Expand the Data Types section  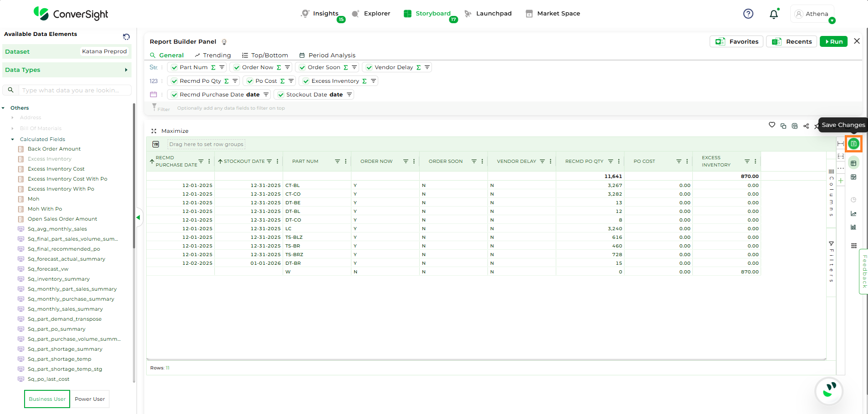126,70
